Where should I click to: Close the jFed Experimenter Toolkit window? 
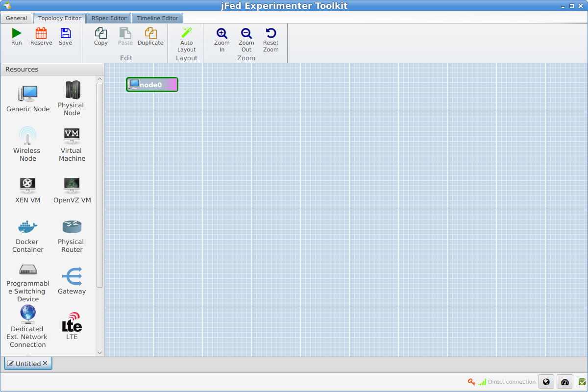click(581, 6)
